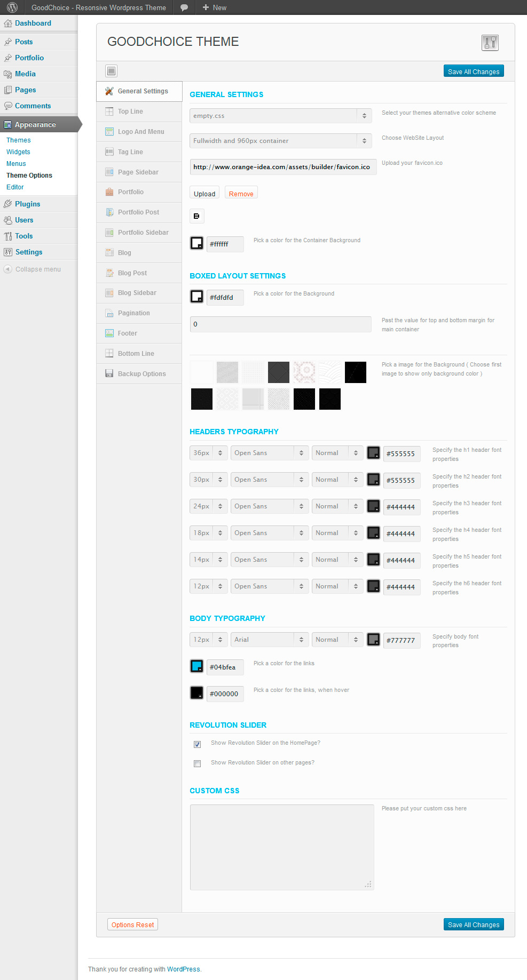Click the Blog tab icon
This screenshot has width=527, height=980.
(109, 253)
